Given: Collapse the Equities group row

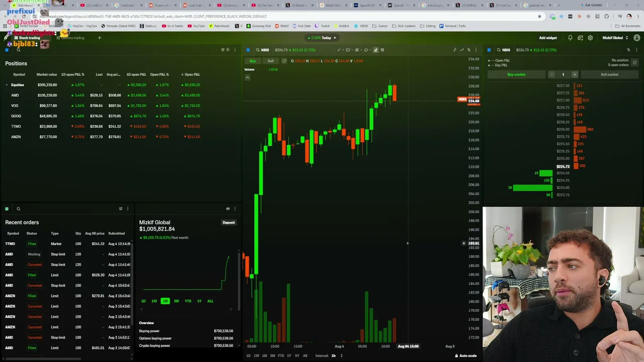Looking at the screenshot, I should click(x=7, y=85).
